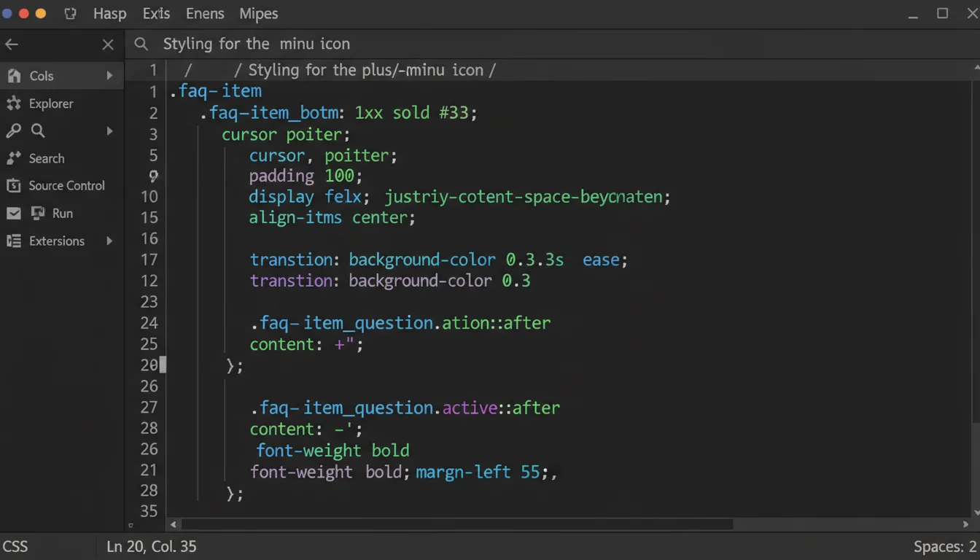This screenshot has height=560, width=980.
Task: Click the back arrow in sidebar header
Action: pyautogui.click(x=12, y=44)
